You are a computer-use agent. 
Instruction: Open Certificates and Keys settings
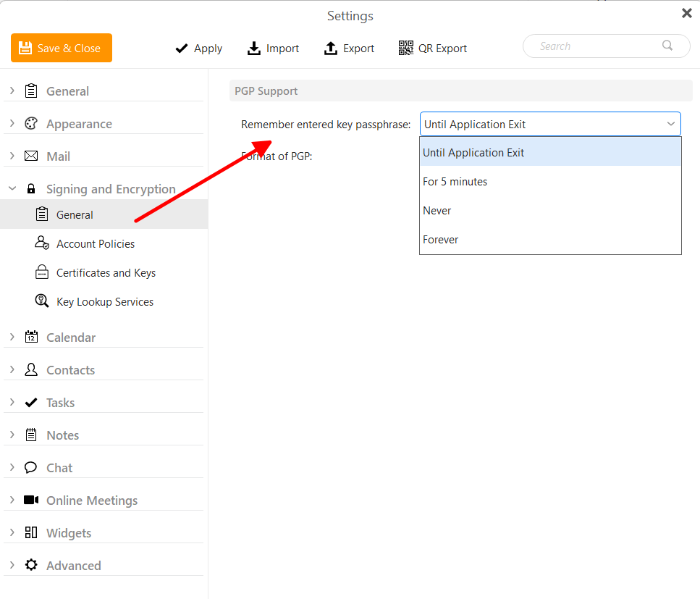pos(104,272)
